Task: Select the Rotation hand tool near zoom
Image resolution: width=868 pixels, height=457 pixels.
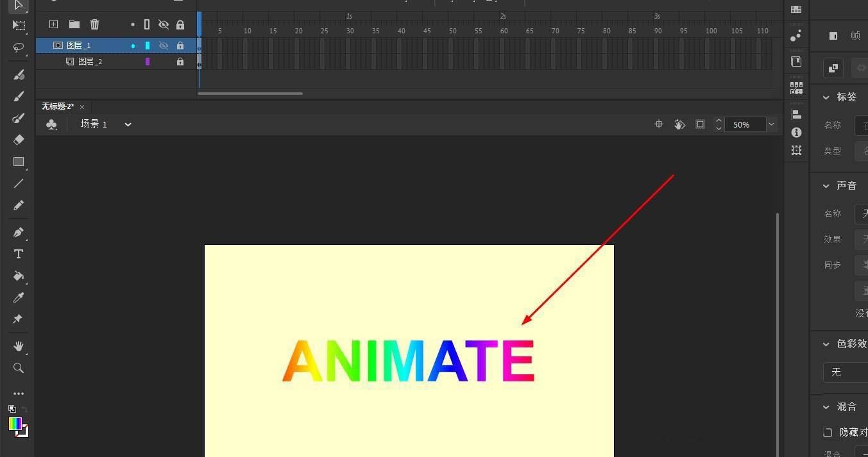Action: (x=679, y=124)
